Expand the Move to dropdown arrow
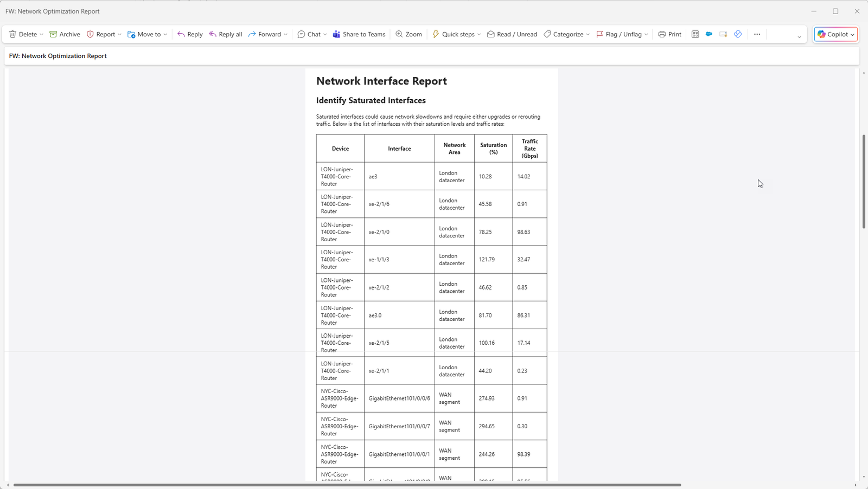The image size is (868, 489). (165, 34)
